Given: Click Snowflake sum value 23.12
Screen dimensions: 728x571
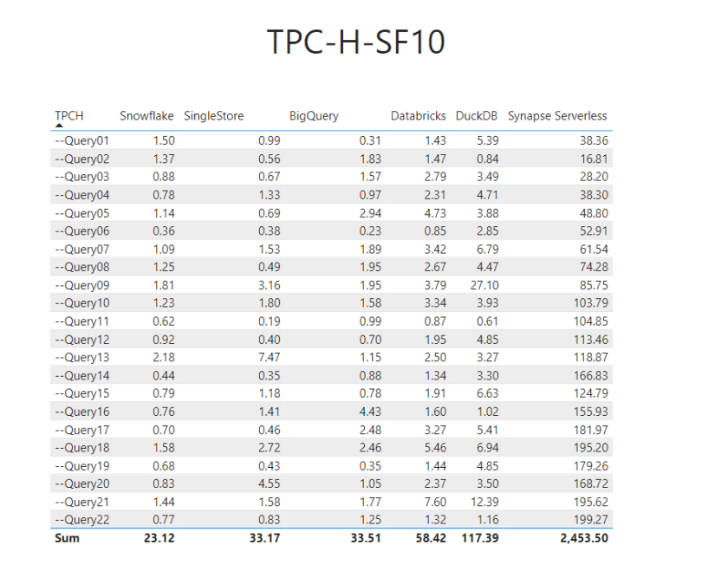Looking at the screenshot, I should (x=159, y=538).
